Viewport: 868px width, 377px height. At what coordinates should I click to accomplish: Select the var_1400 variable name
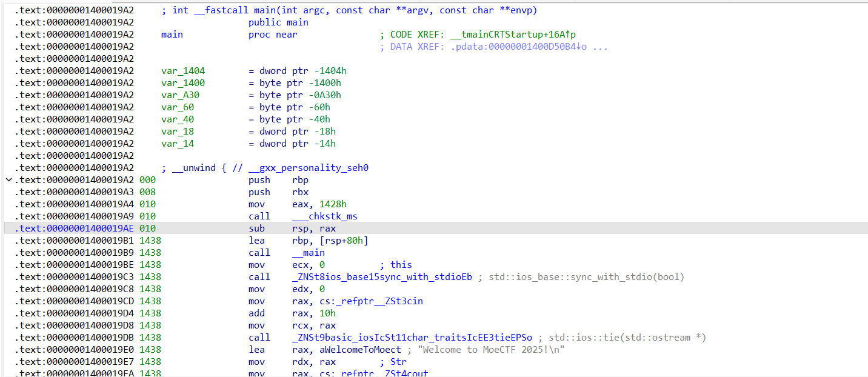pos(183,83)
